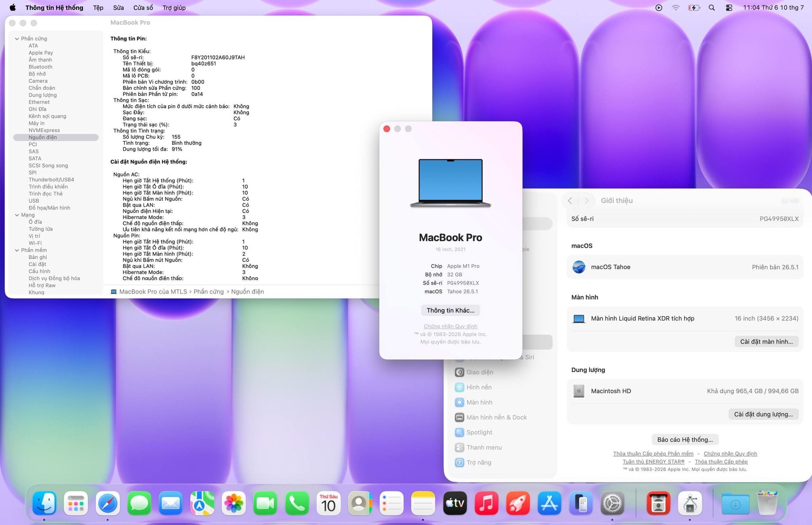Go back in System Settings with the left chevron
The height and width of the screenshot is (525, 812).
coord(570,201)
